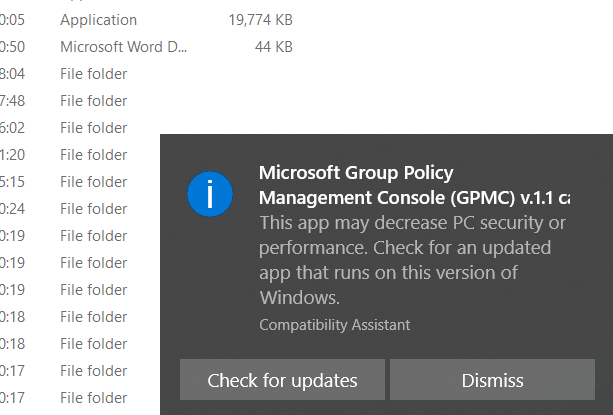Click the blue information icon in the notification
Viewport: 613px width, 415px height.
tap(210, 194)
